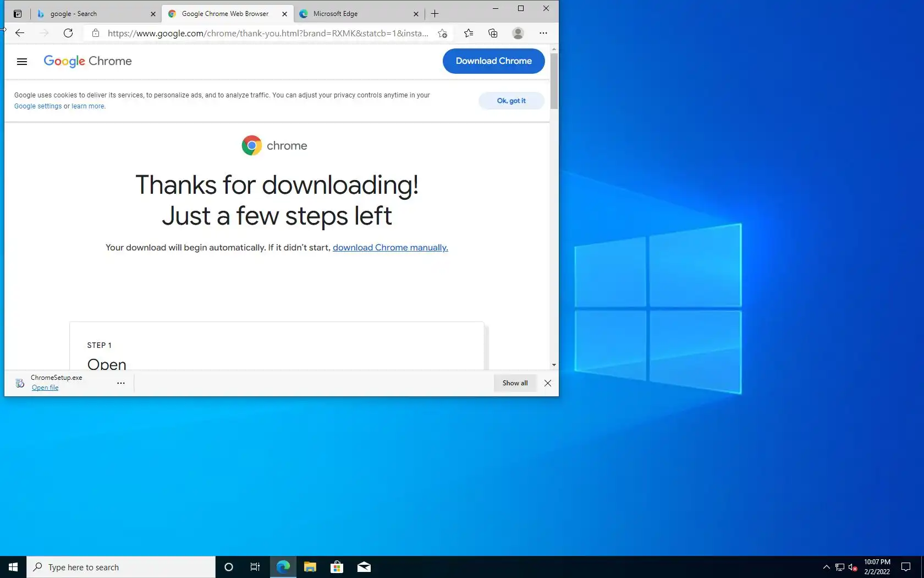The height and width of the screenshot is (578, 924).
Task: Open a new tab with plus button
Action: (x=435, y=14)
